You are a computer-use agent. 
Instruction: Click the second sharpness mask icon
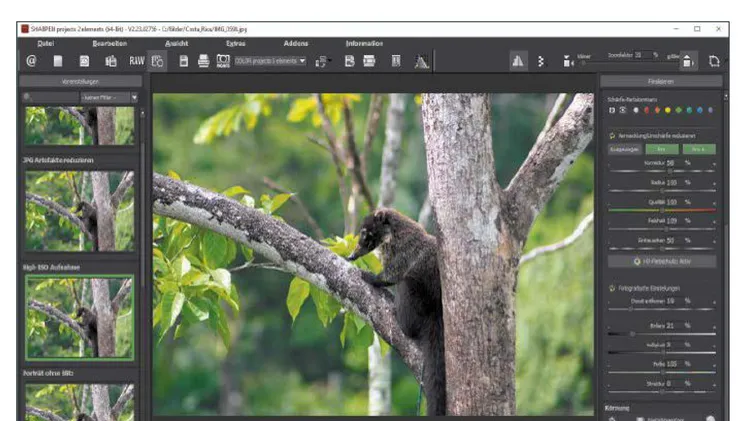click(622, 110)
